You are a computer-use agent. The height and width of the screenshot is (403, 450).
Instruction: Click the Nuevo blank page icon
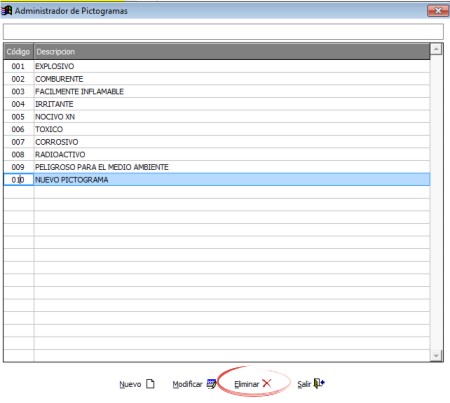(150, 384)
